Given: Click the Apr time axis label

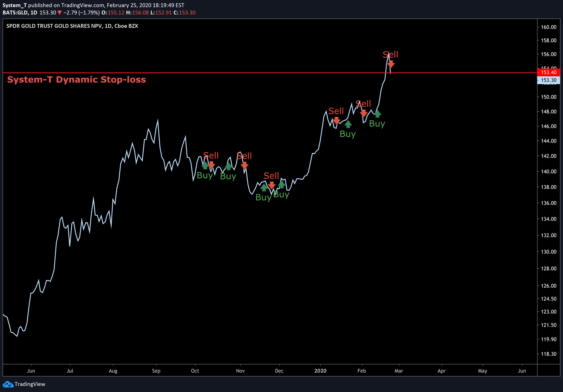Looking at the screenshot, I should coord(441,371).
